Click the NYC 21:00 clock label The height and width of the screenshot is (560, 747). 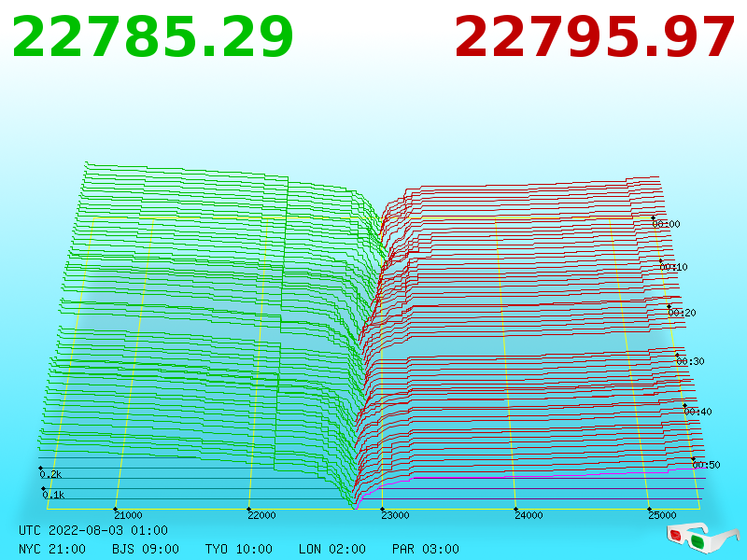[x=52, y=549]
